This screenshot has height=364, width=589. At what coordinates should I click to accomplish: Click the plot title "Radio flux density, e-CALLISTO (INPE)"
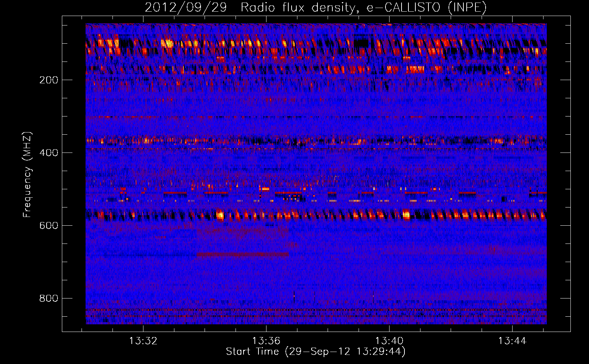pos(364,7)
